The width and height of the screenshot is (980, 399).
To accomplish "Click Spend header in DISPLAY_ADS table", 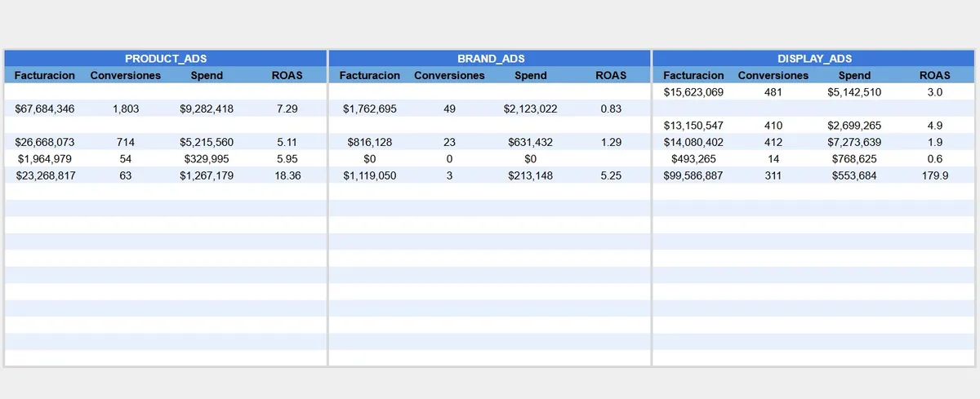I will click(855, 75).
